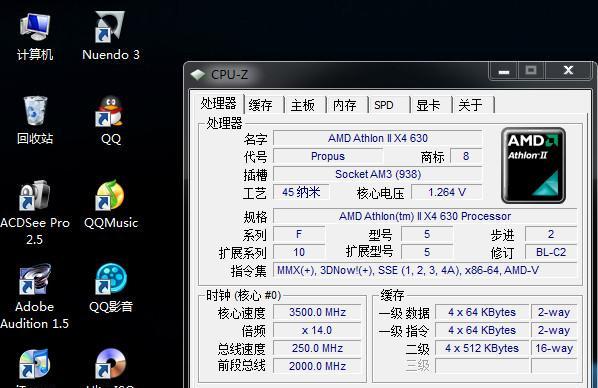
Task: Click the 核心速度 value 3500.0 MHz
Action: 317,312
